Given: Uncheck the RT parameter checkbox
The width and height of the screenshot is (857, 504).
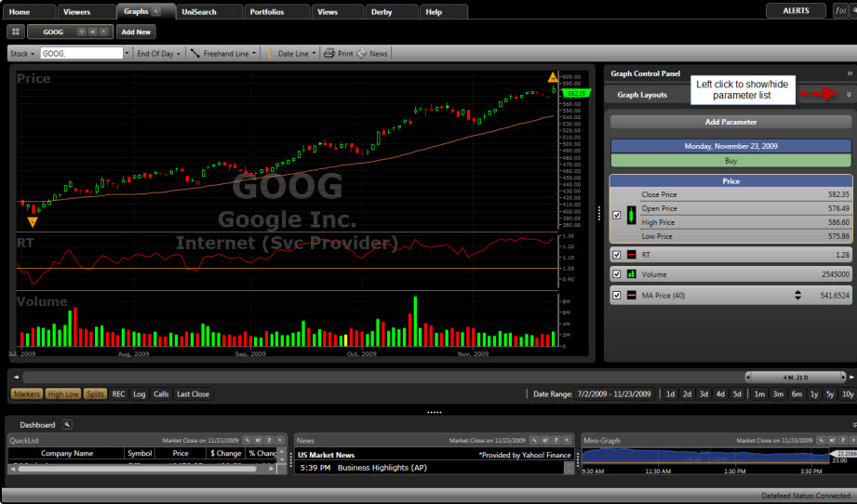Looking at the screenshot, I should tap(616, 254).
